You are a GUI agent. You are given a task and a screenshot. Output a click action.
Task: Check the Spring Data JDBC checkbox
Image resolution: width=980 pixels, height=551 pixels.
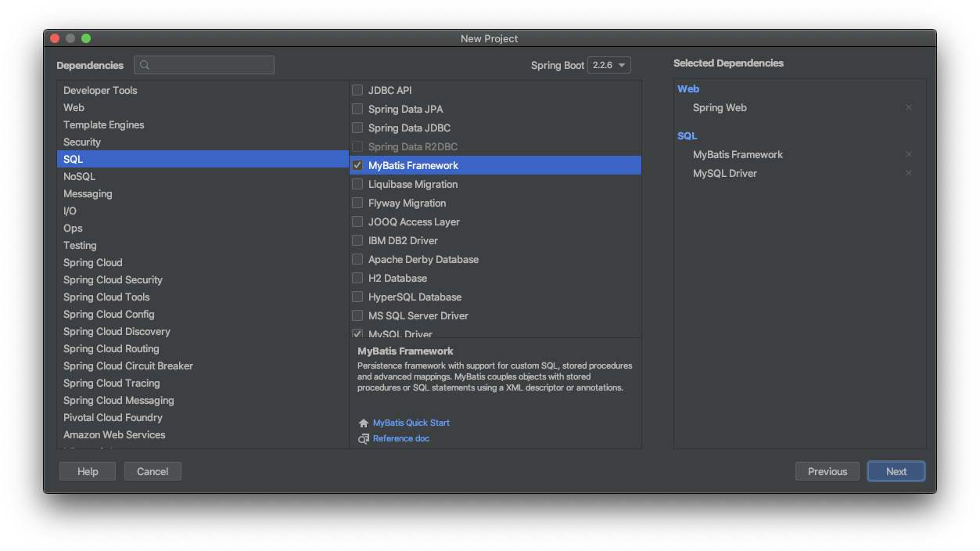357,128
